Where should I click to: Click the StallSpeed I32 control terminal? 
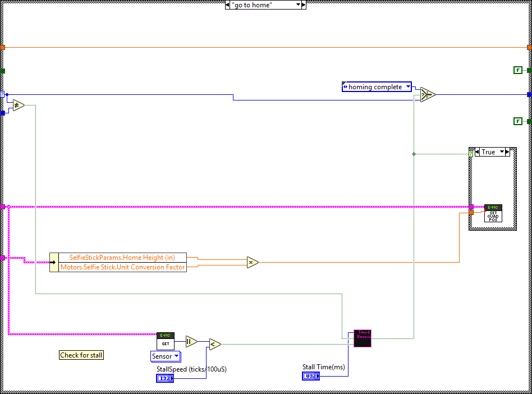(165, 378)
